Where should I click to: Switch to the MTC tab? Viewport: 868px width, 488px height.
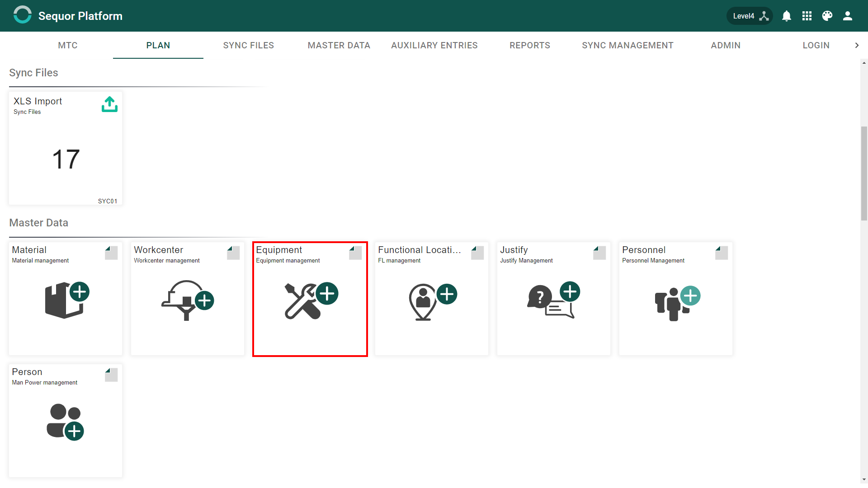pyautogui.click(x=68, y=45)
